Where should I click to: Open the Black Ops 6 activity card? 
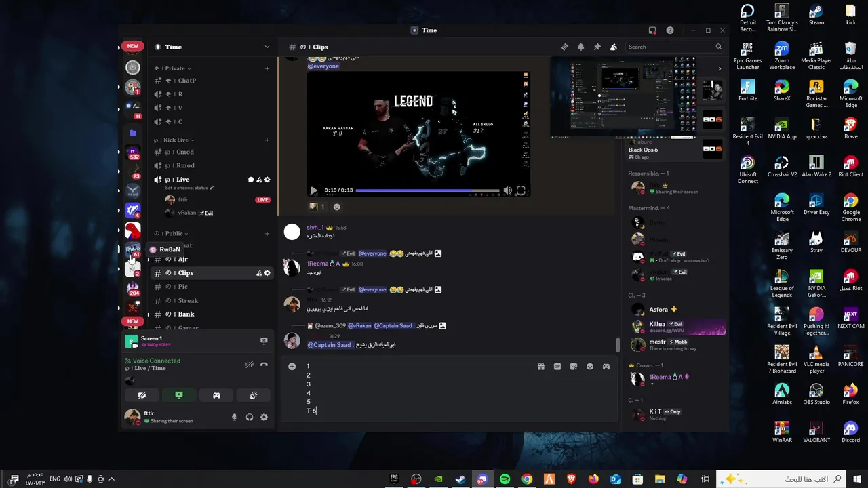[x=675, y=150]
